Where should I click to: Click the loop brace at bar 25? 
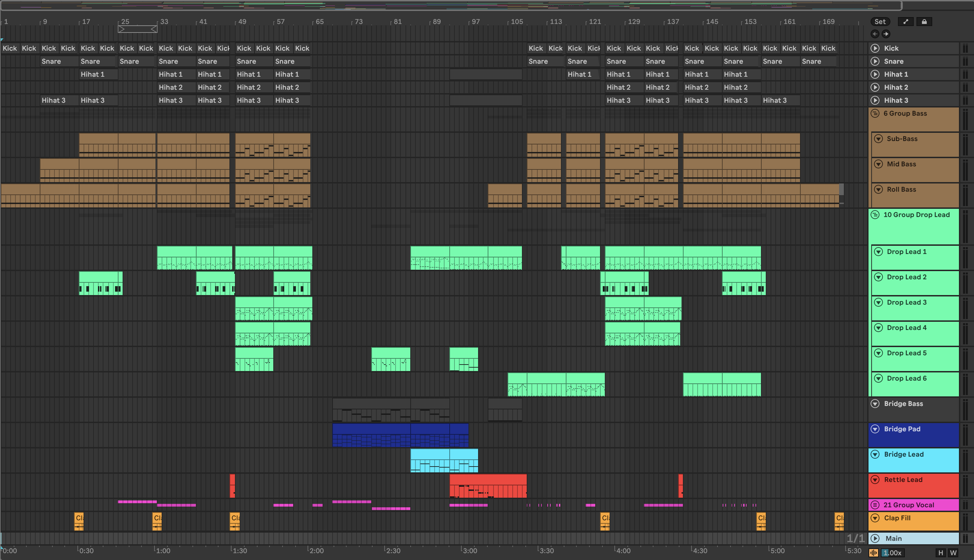point(137,29)
